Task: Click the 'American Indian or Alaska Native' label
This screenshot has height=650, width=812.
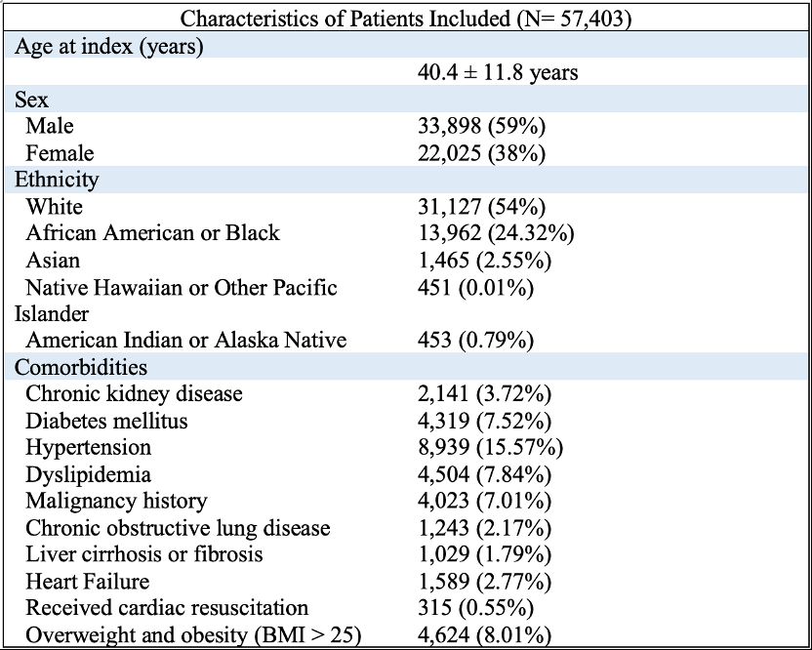Action: tap(186, 341)
